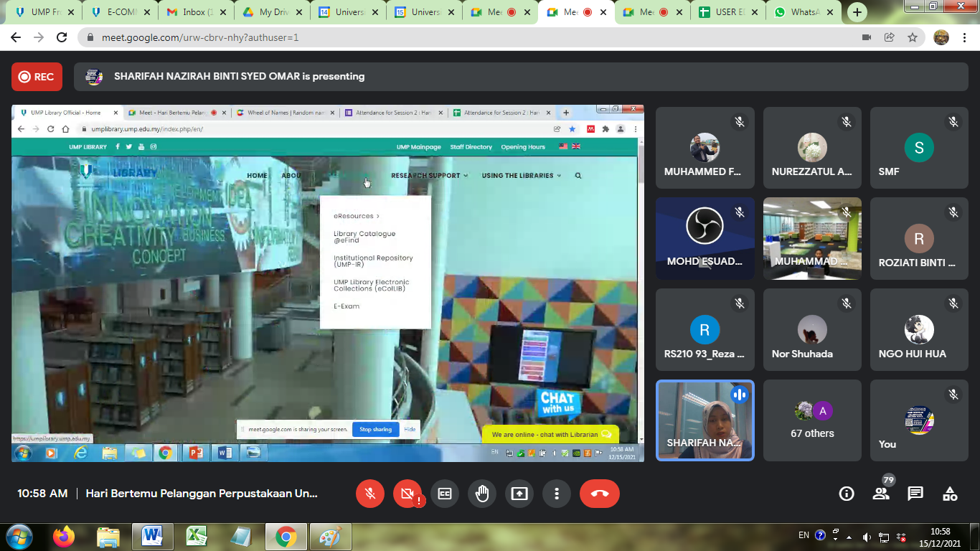Viewport: 980px width, 551px height.
Task: Toggle closed captions button
Action: point(445,494)
